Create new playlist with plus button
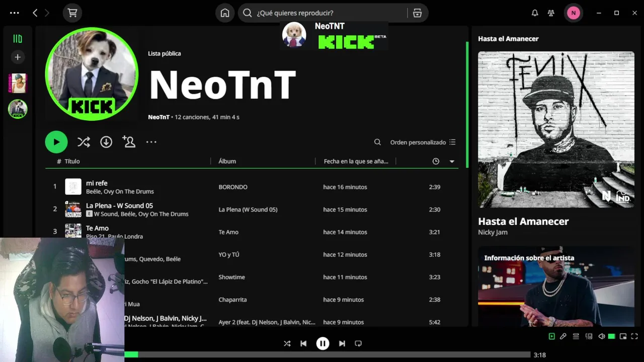644x362 pixels. tap(18, 57)
